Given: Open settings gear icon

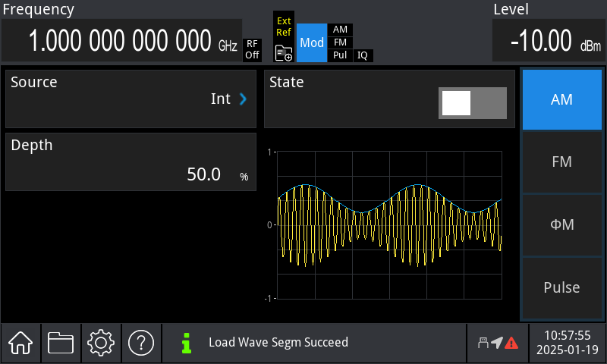Looking at the screenshot, I should [x=101, y=343].
